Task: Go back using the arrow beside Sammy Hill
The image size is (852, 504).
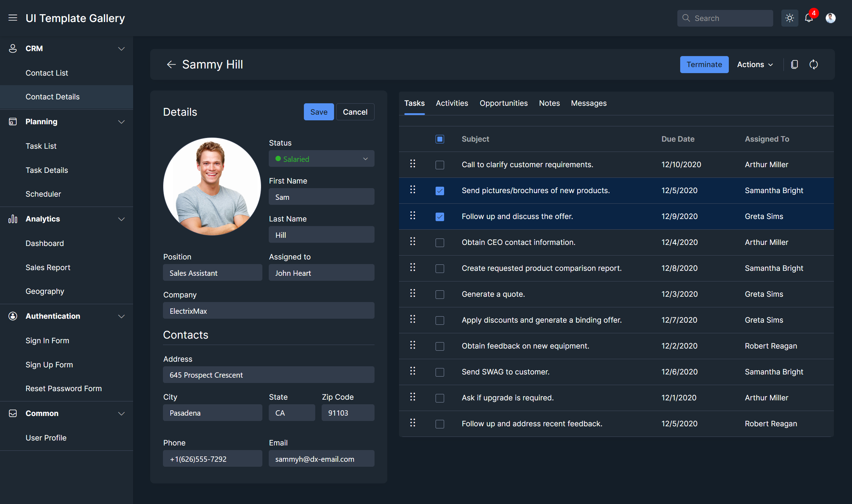Action: (171, 64)
